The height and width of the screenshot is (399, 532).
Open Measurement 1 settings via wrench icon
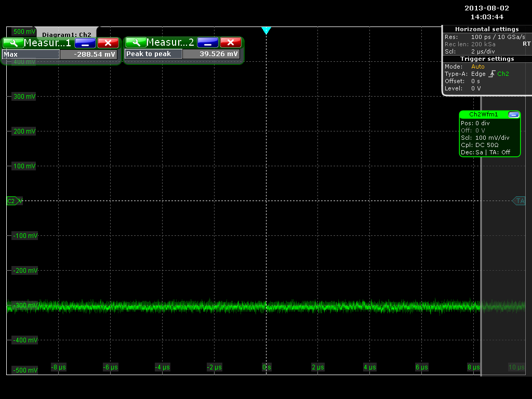[13, 43]
